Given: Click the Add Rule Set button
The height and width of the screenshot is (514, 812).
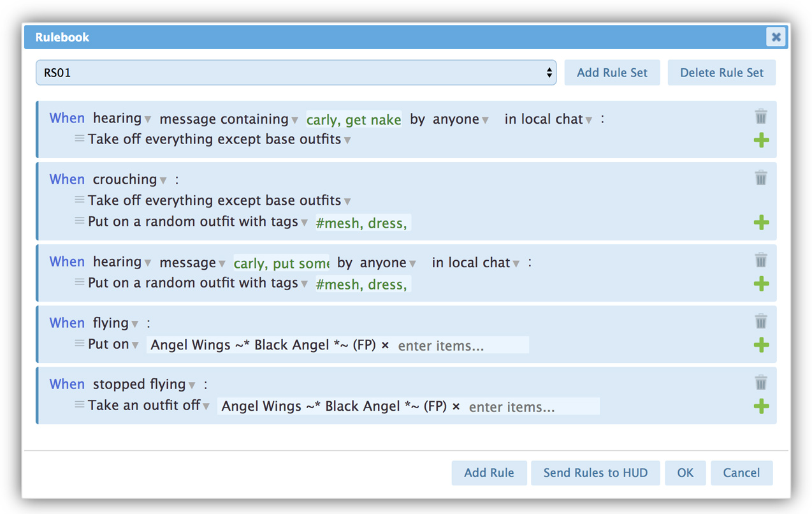Looking at the screenshot, I should [x=612, y=73].
